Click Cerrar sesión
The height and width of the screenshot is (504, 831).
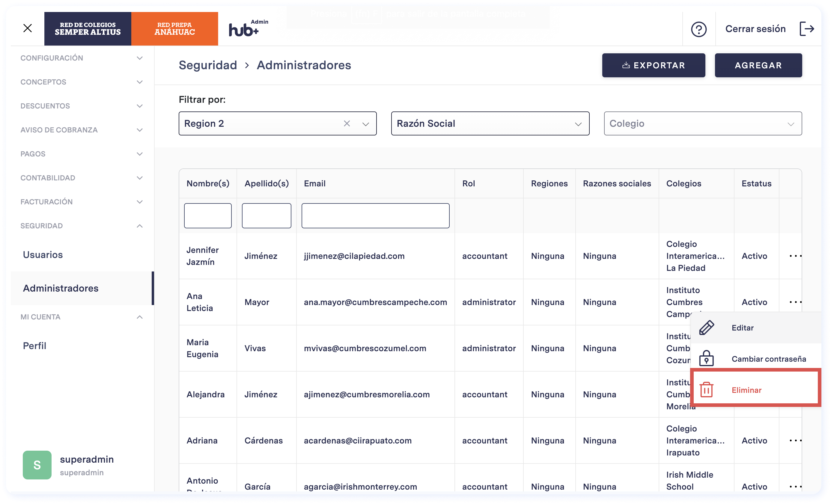click(x=755, y=29)
